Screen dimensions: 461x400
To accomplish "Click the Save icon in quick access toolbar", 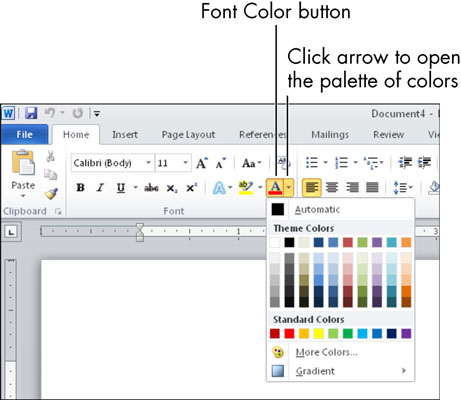I will click(31, 113).
